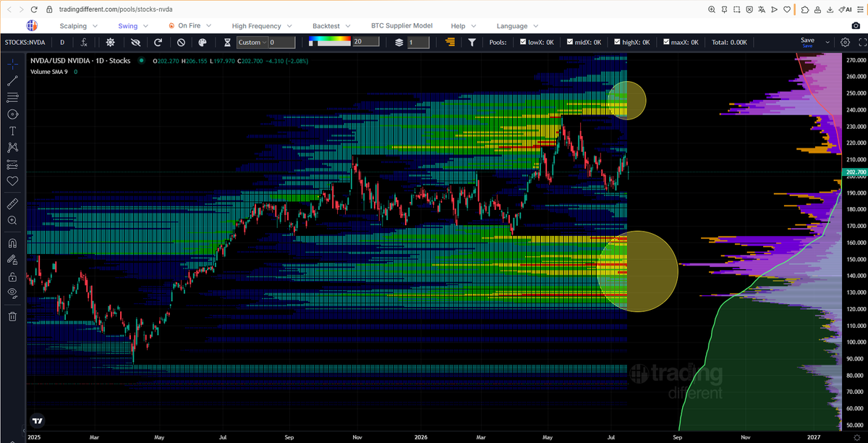Expand the Backtest menu
868x443 pixels.
(x=331, y=26)
